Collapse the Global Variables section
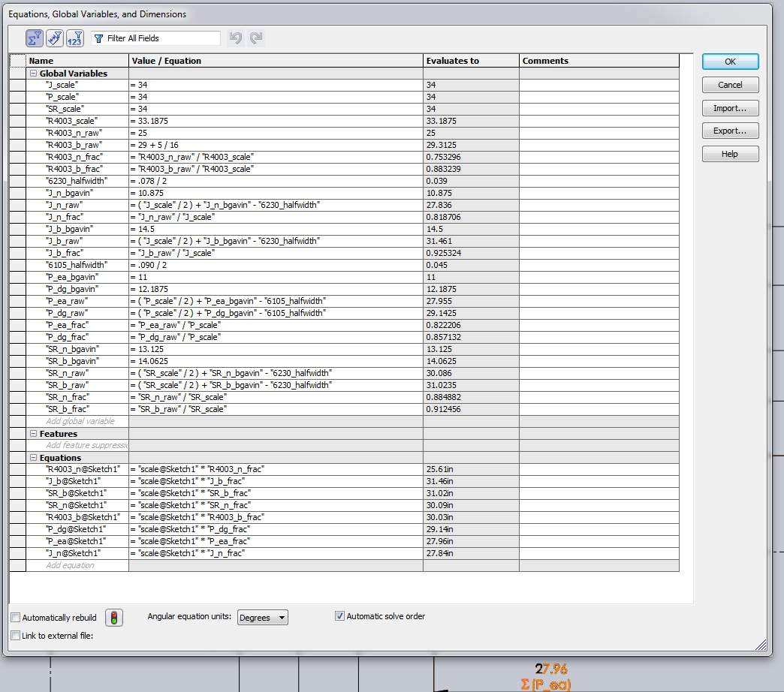 34,73
